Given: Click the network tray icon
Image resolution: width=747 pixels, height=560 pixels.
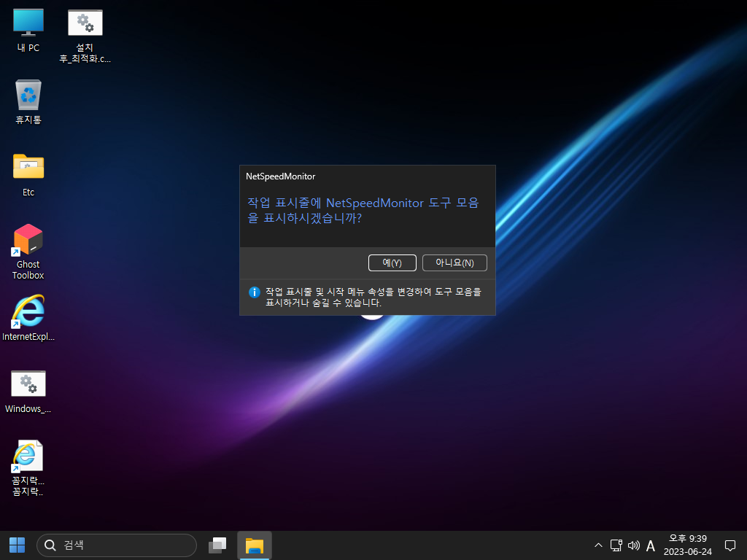Looking at the screenshot, I should pyautogui.click(x=616, y=545).
